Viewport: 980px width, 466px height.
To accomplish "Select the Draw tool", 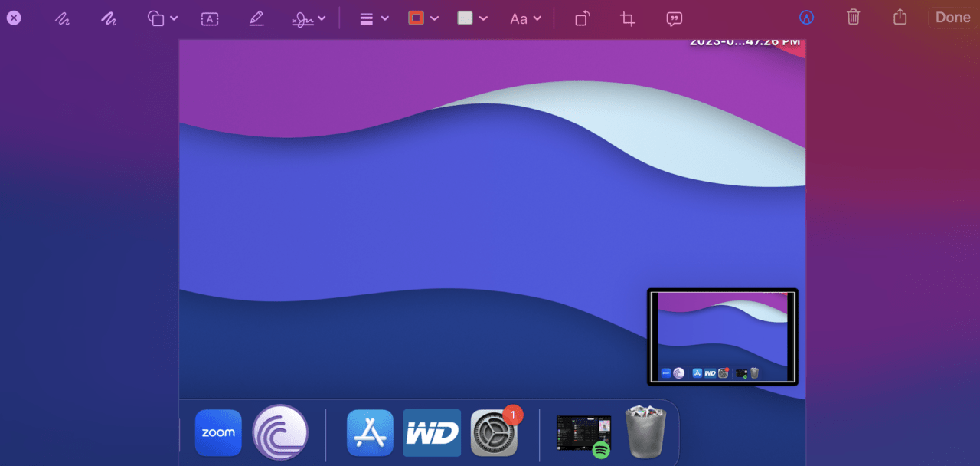I will (x=109, y=18).
